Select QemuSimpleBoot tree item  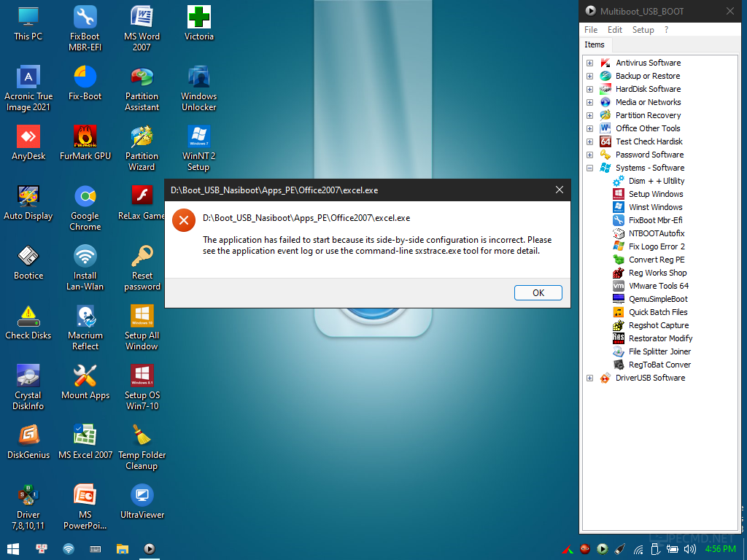tap(658, 299)
